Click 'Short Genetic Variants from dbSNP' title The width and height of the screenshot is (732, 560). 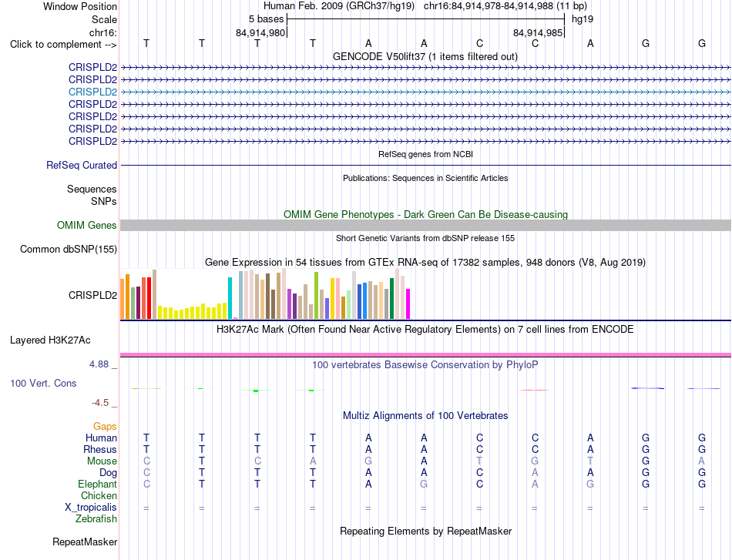tap(425, 238)
